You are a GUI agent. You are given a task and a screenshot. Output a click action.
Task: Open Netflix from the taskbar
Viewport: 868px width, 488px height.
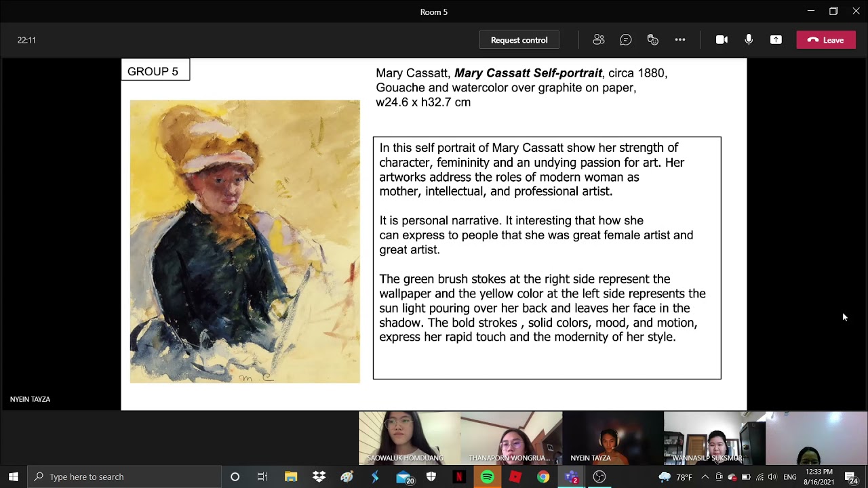459,476
